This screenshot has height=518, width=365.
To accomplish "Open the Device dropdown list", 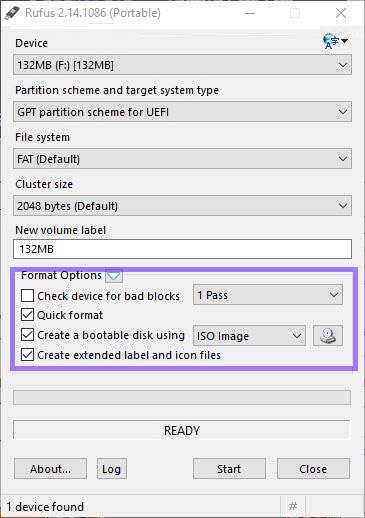I will (182, 65).
